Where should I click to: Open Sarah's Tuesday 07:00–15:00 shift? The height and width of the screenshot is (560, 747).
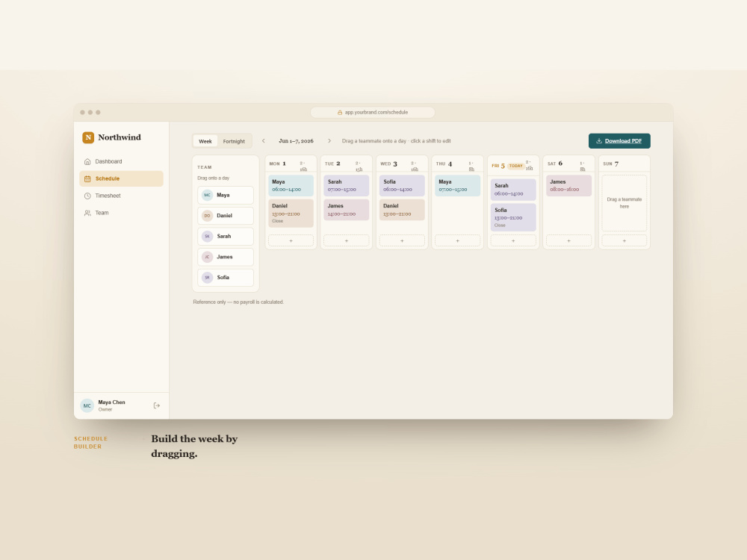347,186
